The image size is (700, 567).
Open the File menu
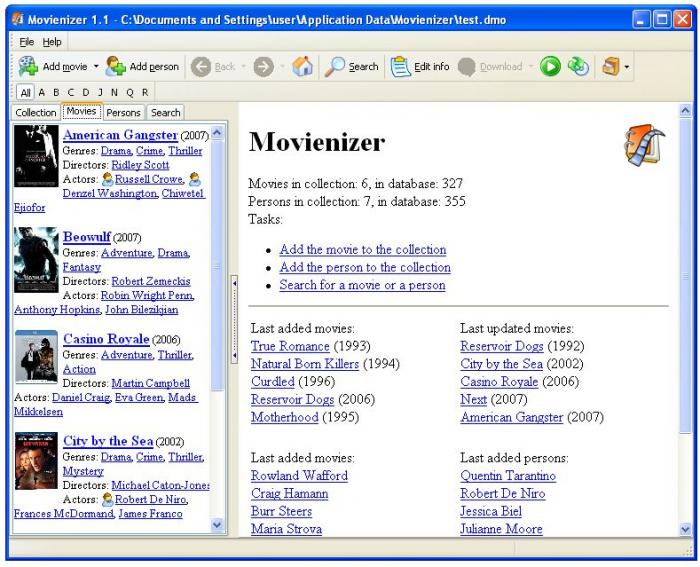[x=26, y=42]
